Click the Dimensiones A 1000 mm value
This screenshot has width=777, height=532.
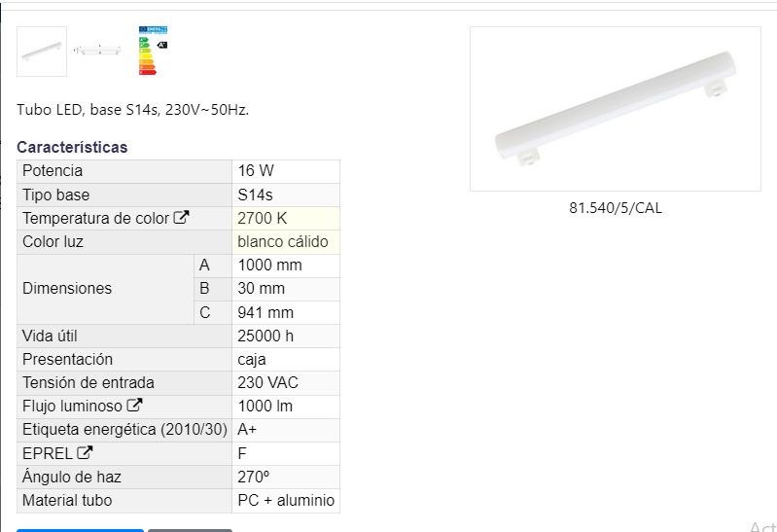coord(269,266)
